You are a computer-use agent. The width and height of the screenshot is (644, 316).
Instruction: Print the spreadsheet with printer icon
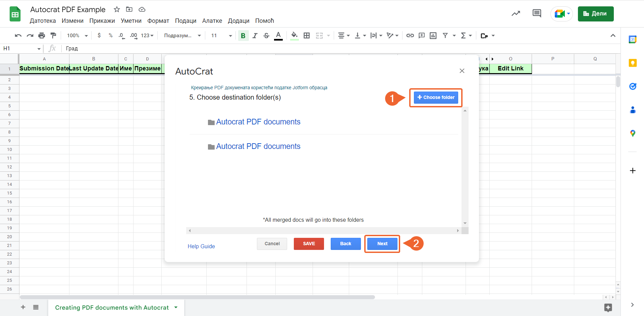click(x=42, y=36)
